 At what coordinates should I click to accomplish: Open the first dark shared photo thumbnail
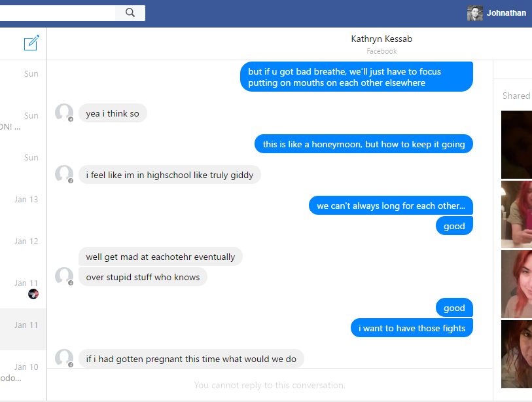coord(516,145)
